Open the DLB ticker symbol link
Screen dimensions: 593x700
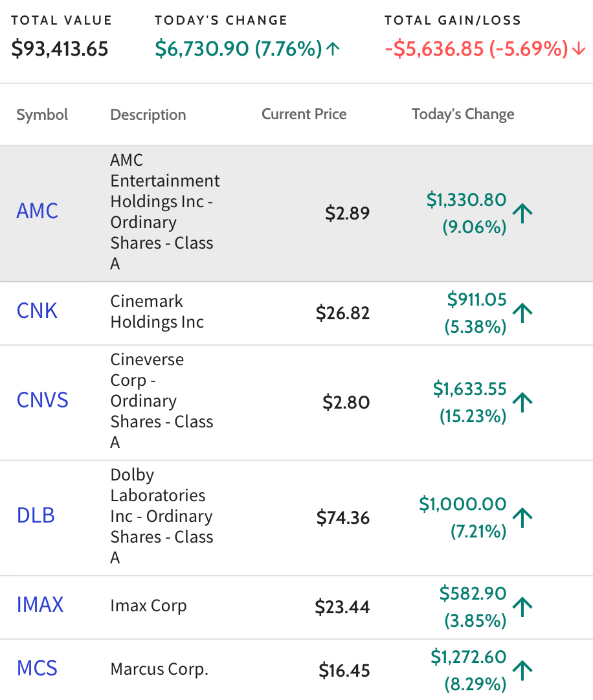click(36, 515)
